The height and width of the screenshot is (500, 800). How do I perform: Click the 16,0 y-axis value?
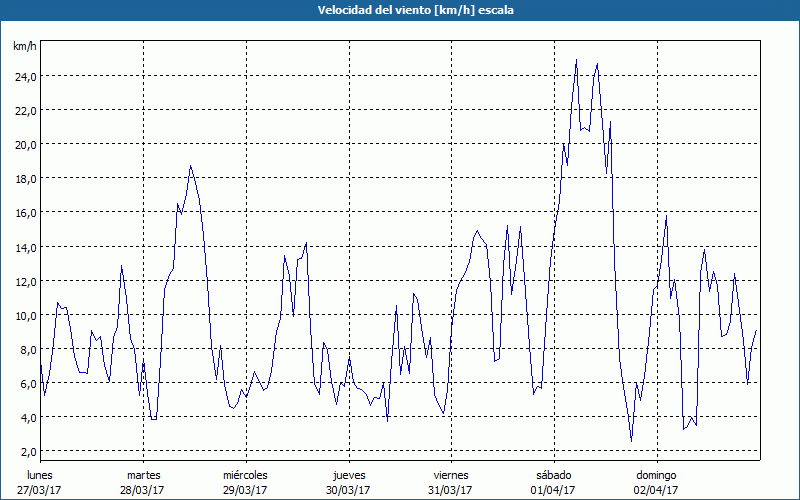click(25, 213)
